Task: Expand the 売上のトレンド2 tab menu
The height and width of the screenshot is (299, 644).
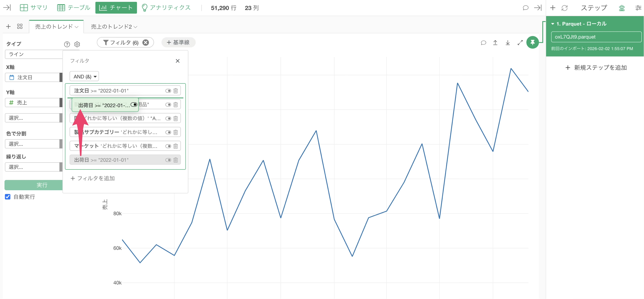Action: coord(135,27)
